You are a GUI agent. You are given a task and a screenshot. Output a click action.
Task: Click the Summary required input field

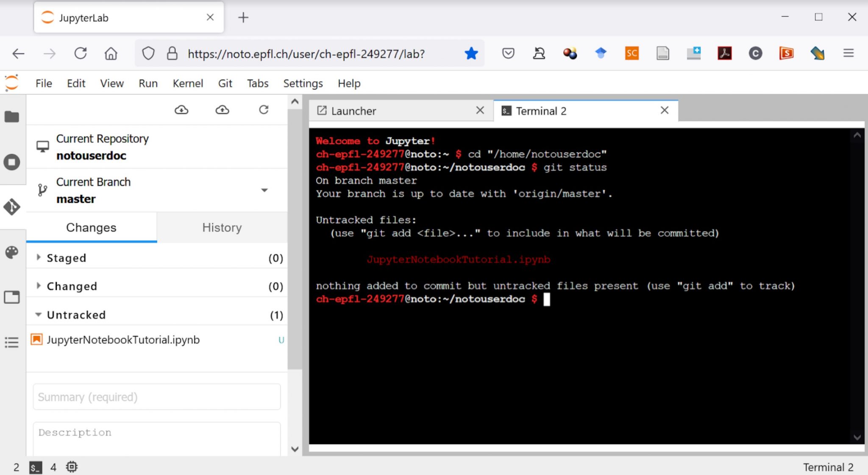tap(156, 397)
